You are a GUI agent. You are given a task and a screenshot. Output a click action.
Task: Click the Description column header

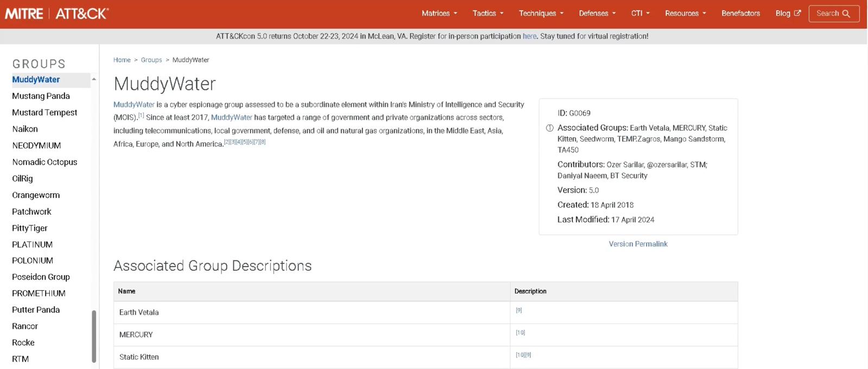pos(624,291)
